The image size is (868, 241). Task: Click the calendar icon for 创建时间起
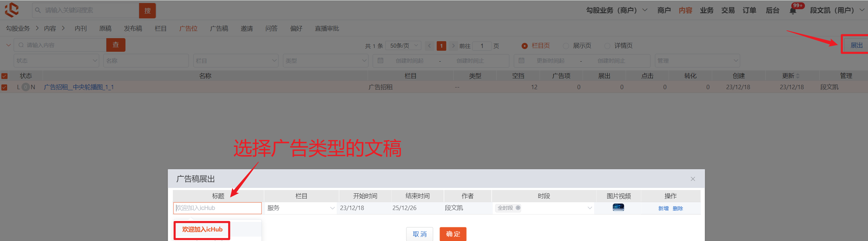pos(380,61)
